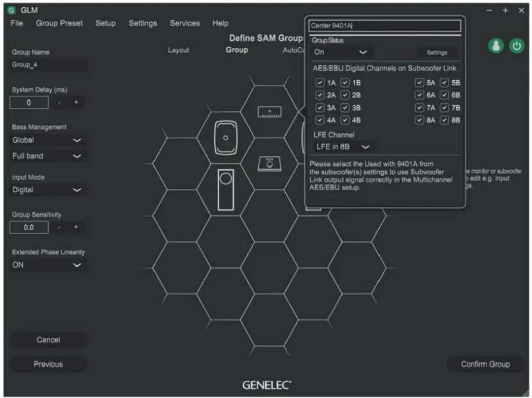The height and width of the screenshot is (398, 532).
Task: Open the Full band dropdown
Action: point(48,156)
